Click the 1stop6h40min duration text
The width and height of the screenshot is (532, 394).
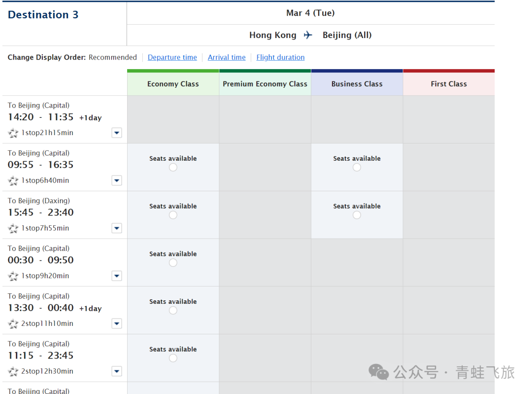(x=45, y=180)
